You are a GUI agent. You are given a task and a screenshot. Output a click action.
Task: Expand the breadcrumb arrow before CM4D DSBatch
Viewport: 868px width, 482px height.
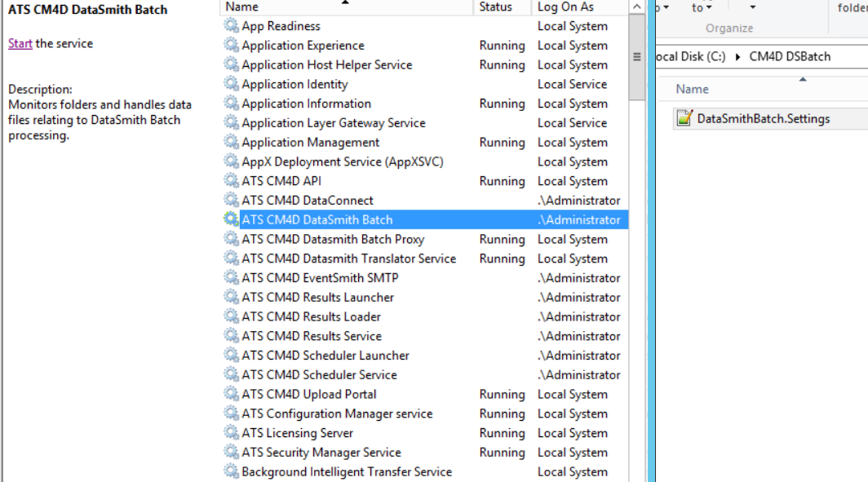[x=738, y=56]
